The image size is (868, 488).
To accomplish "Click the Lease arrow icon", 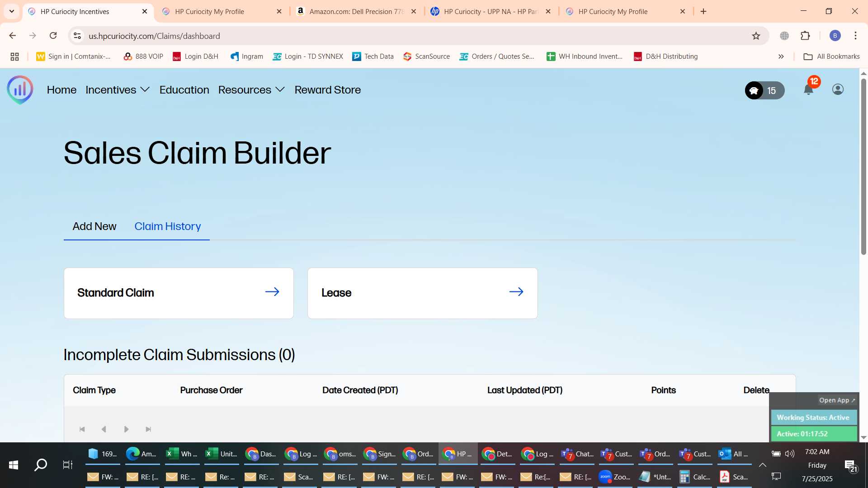I will click(516, 292).
